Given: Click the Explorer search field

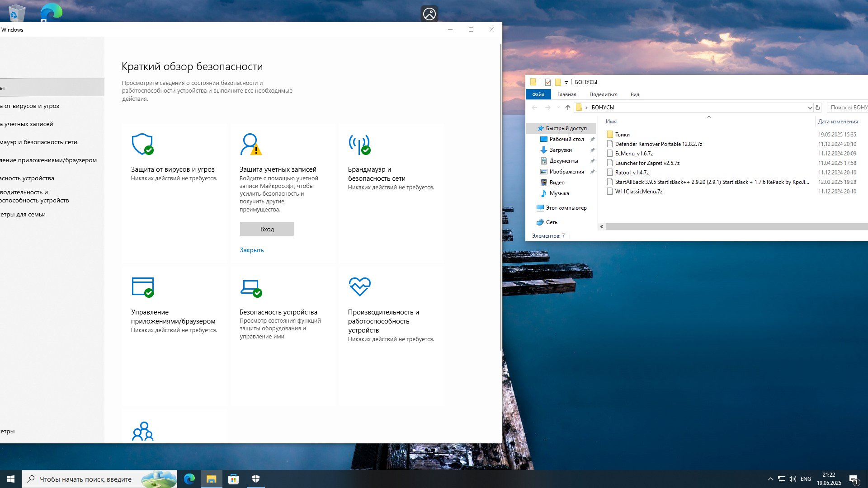Looking at the screenshot, I should pyautogui.click(x=847, y=108).
